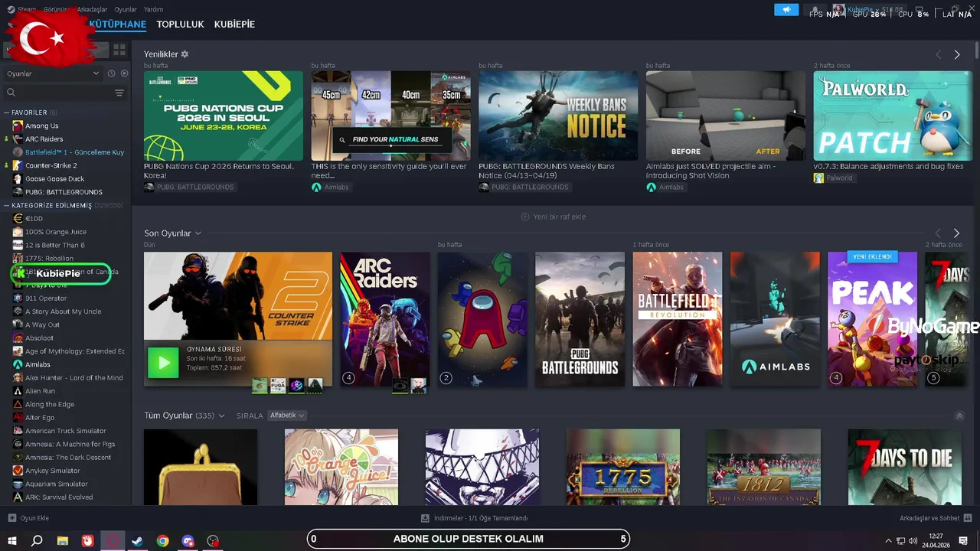
Task: Click the Palworld tag under patch news
Action: 833,178
